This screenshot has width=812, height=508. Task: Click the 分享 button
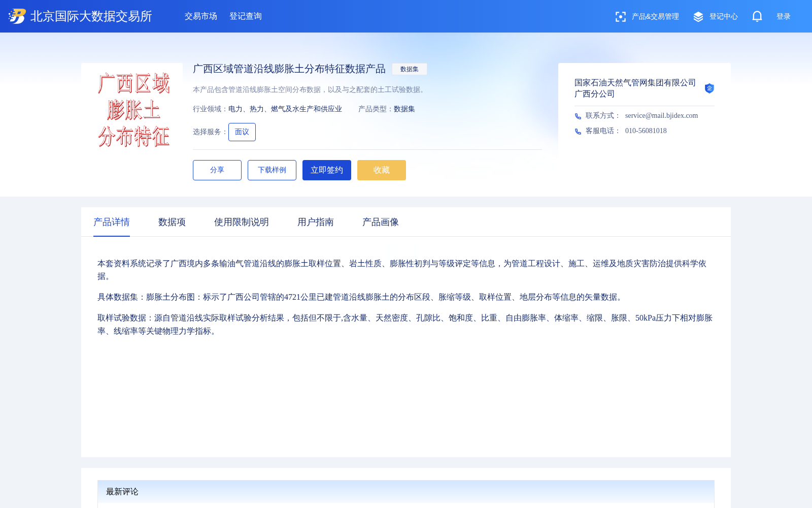click(x=217, y=170)
